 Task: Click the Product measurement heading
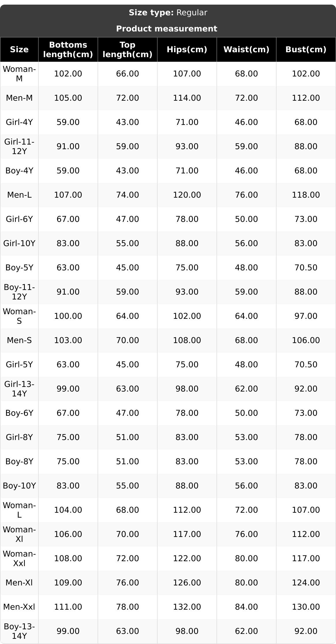167,29
